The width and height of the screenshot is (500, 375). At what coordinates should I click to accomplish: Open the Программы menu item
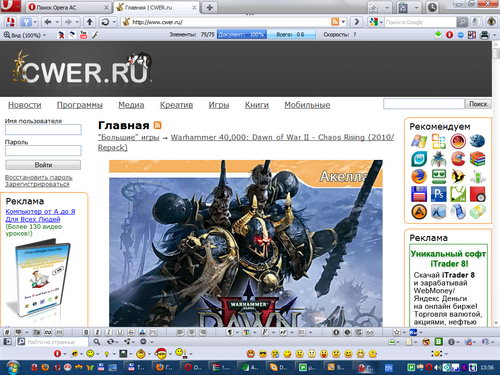coord(80,105)
